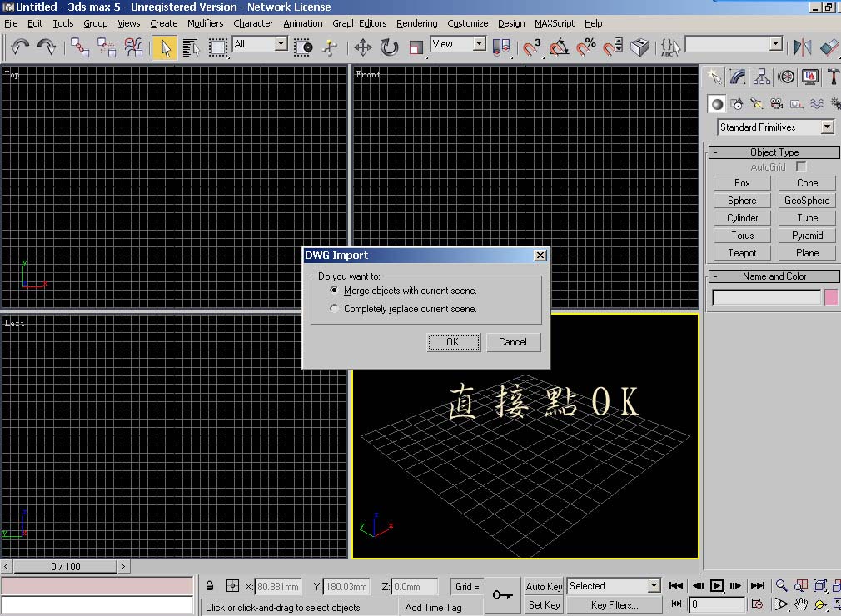Select the Select and Rotate tool
Screen dimensions: 841x616
(390, 47)
